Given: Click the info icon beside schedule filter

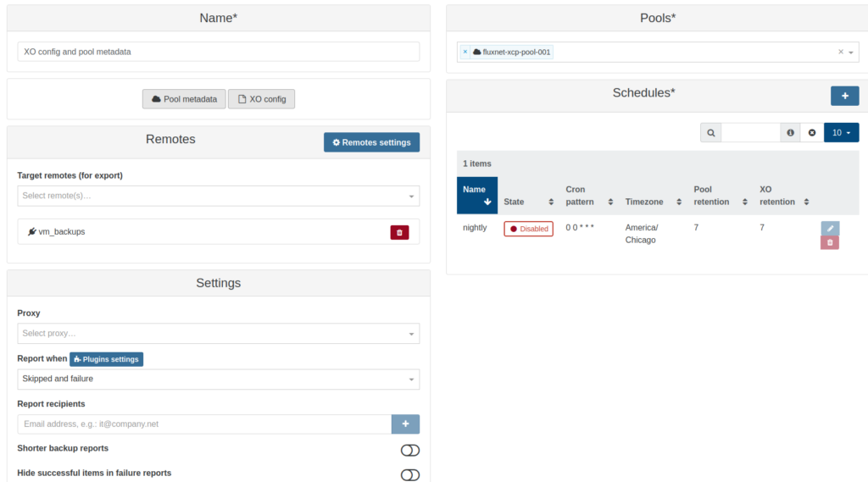Looking at the screenshot, I should tap(790, 133).
